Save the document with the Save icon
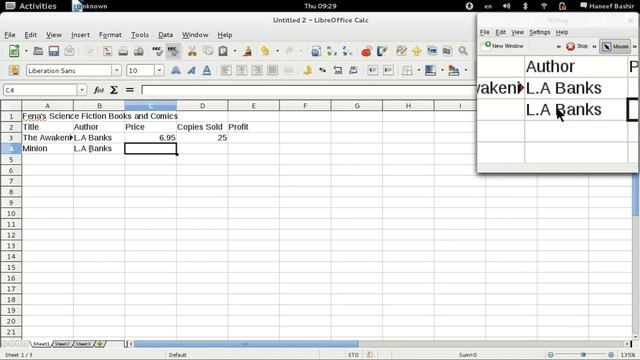The height and width of the screenshot is (360, 640). coord(54,51)
